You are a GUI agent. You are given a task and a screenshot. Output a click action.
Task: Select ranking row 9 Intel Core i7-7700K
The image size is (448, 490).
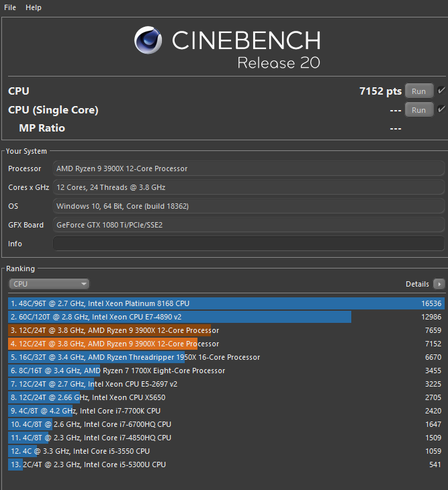click(x=226, y=411)
